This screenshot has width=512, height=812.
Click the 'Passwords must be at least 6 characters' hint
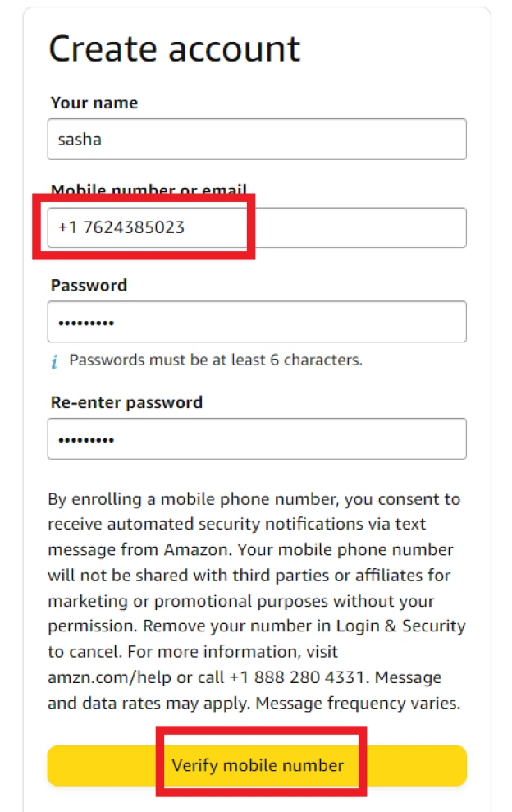click(x=216, y=360)
